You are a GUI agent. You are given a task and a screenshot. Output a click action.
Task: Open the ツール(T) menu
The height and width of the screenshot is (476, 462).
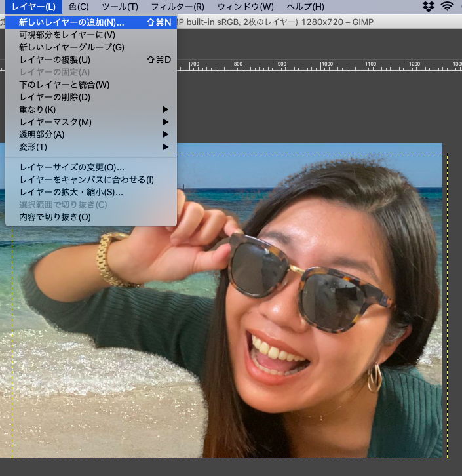[120, 7]
